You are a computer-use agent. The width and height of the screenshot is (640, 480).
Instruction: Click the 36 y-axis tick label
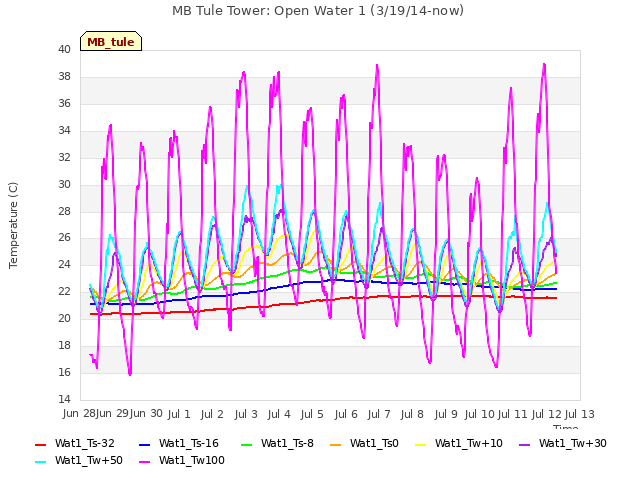pos(64,103)
